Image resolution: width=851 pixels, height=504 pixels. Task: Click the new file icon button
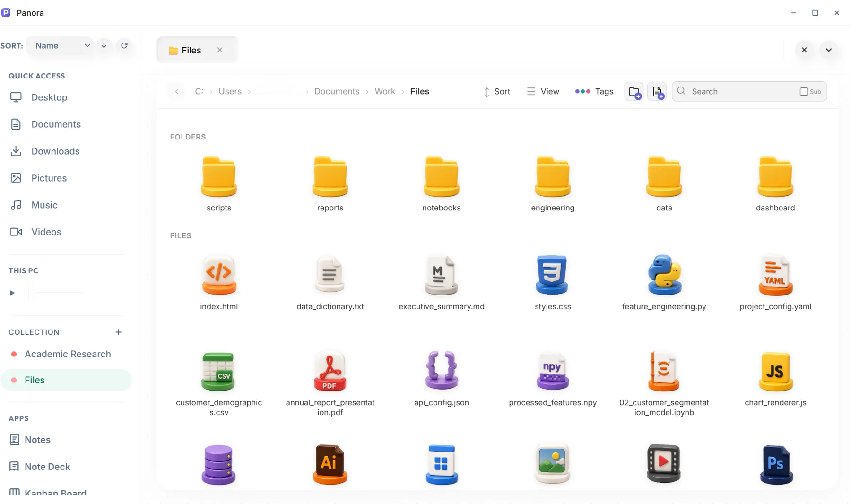pyautogui.click(x=657, y=91)
